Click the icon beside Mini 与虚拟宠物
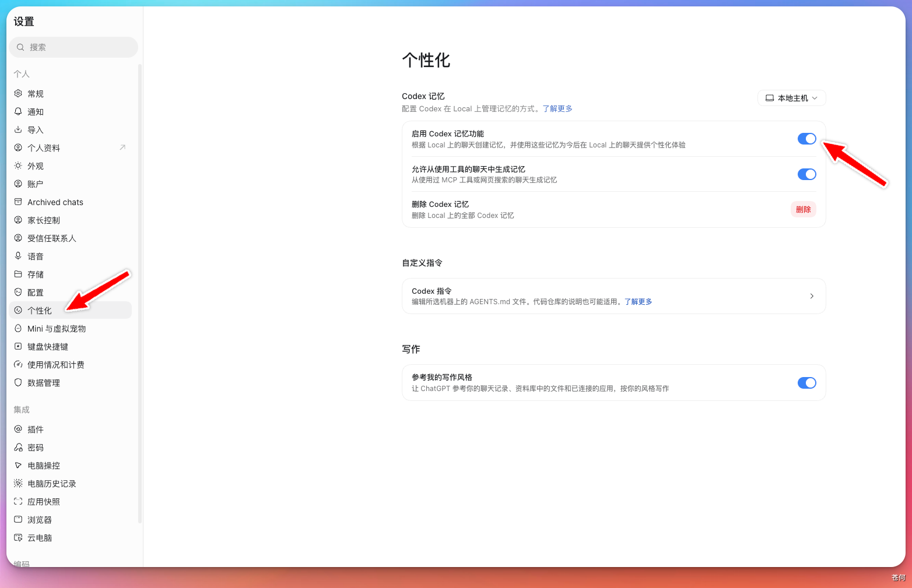Viewport: 912px width, 588px height. (18, 328)
